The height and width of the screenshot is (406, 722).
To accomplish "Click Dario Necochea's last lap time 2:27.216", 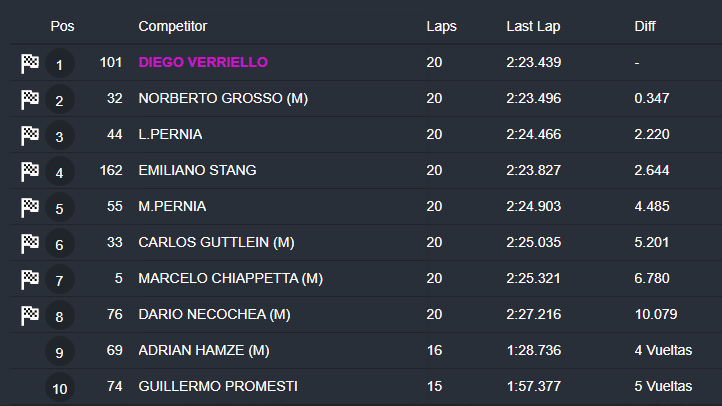I will [x=533, y=314].
